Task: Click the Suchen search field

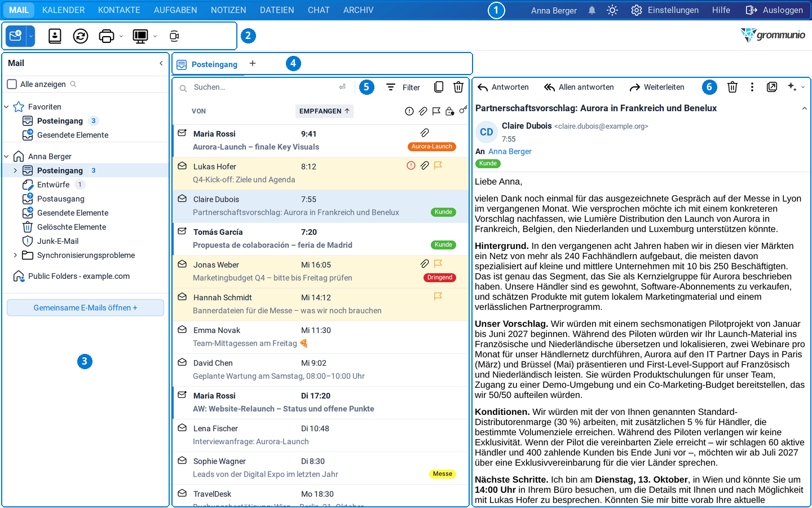Action: click(x=262, y=87)
